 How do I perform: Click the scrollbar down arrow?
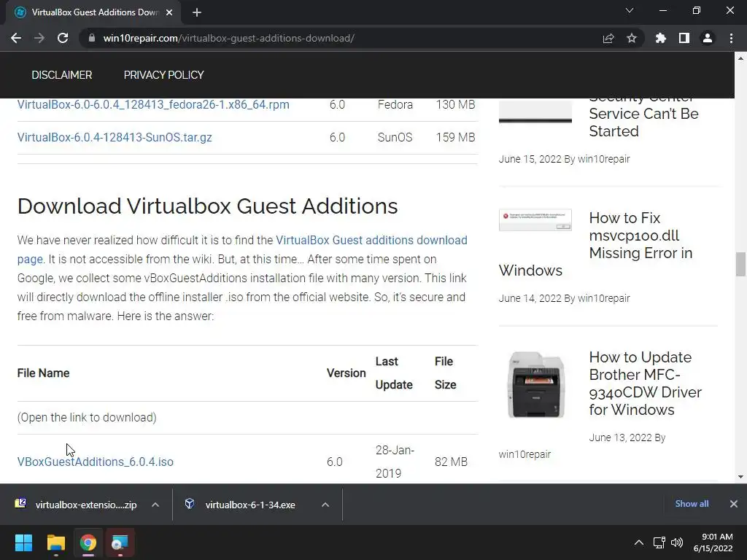click(x=740, y=477)
